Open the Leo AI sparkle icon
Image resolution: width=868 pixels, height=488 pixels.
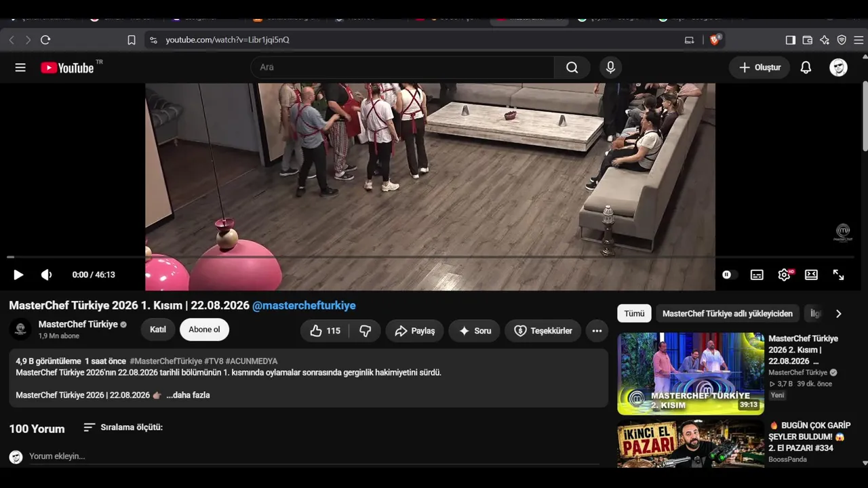point(825,40)
